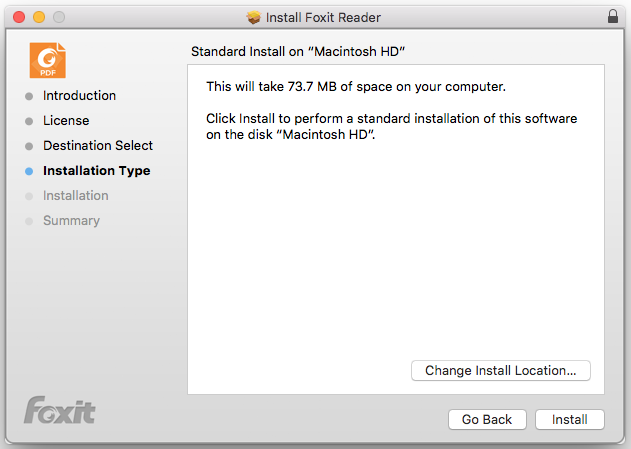
Task: Select the Introduction step in sidebar
Action: 79,96
